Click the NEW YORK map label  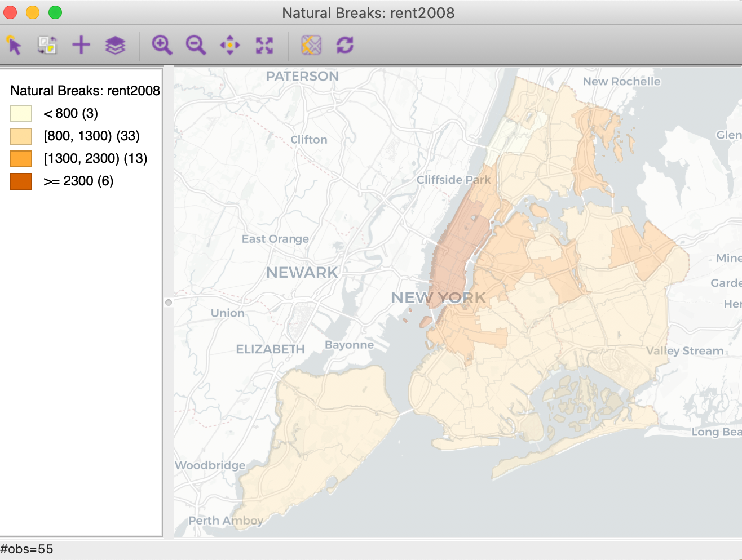point(439,297)
